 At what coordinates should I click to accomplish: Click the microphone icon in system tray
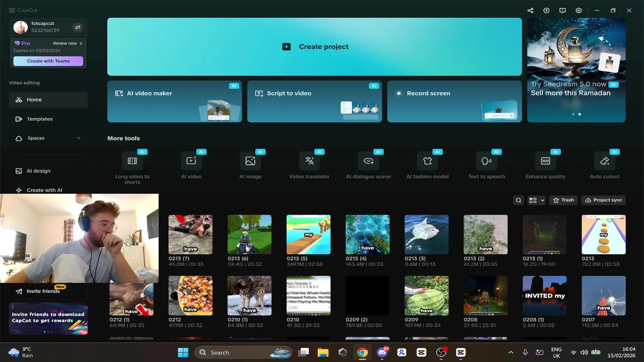(525, 352)
